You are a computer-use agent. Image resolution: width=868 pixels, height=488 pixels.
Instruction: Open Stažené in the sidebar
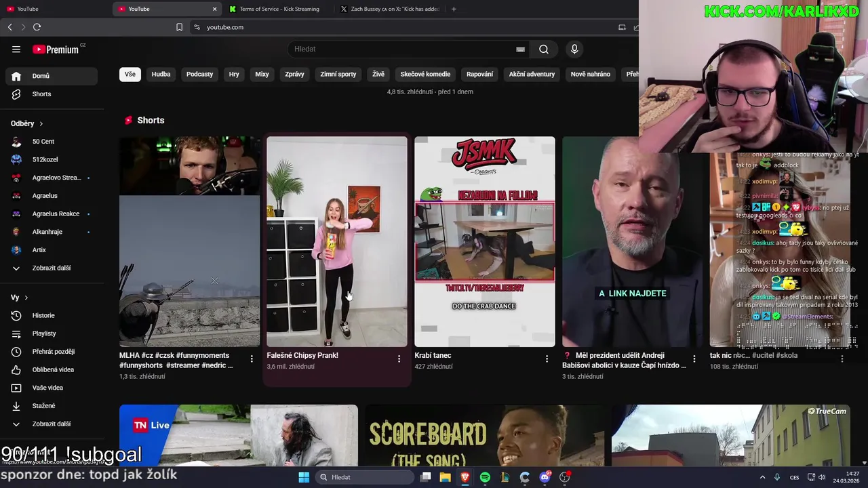click(52, 406)
